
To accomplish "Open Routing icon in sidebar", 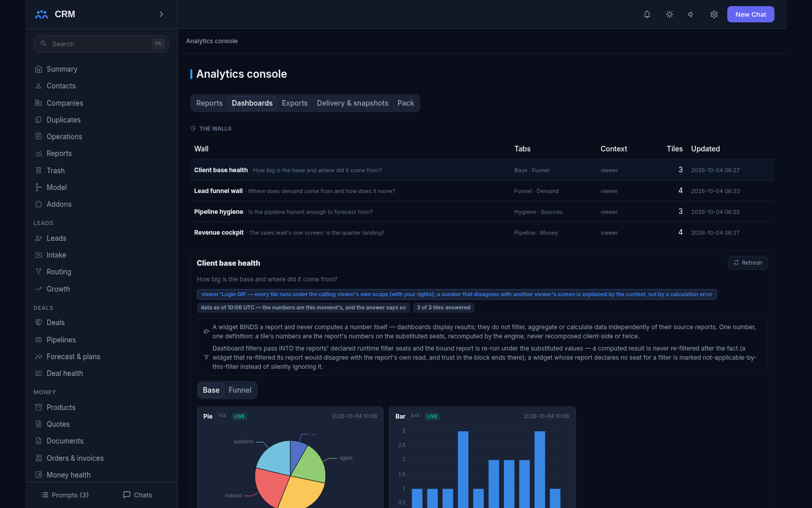I will point(39,272).
